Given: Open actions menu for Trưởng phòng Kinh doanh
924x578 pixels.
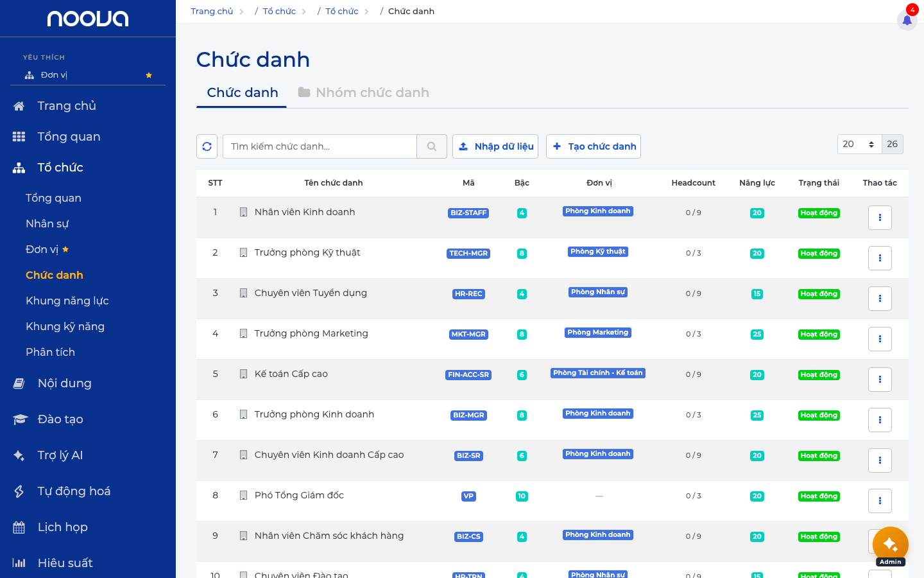Looking at the screenshot, I should coord(880,420).
